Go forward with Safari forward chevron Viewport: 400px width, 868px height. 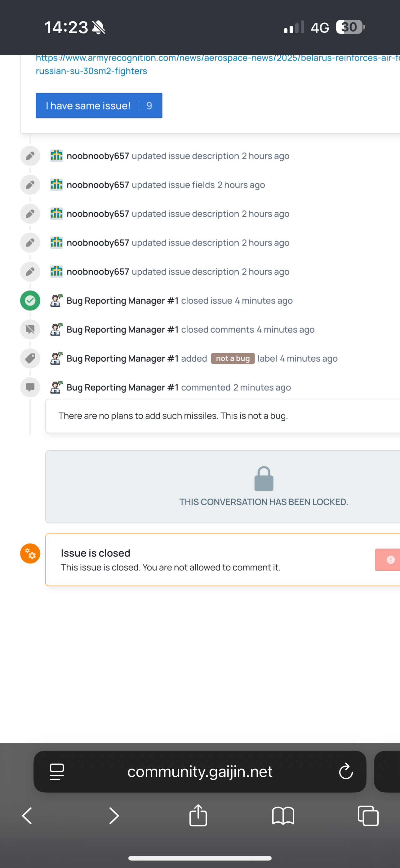114,816
